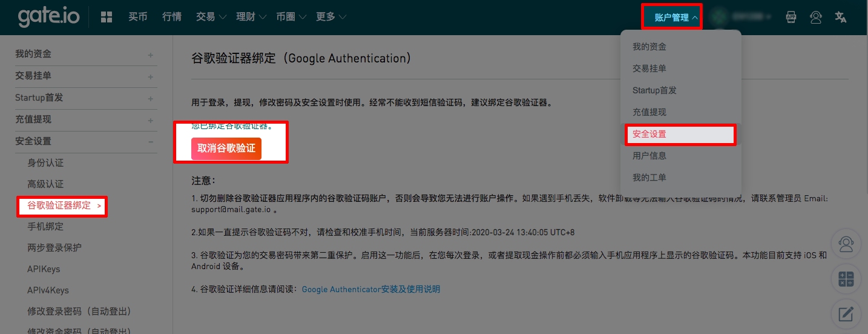Open the floating calculator icon
The image size is (868, 334).
846,279
